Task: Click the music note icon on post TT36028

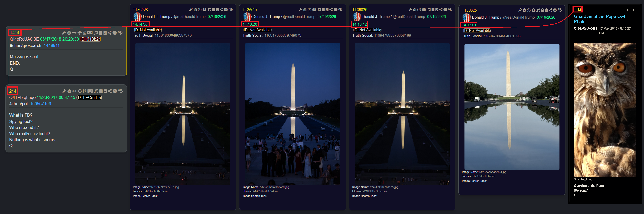Action: [x=209, y=10]
